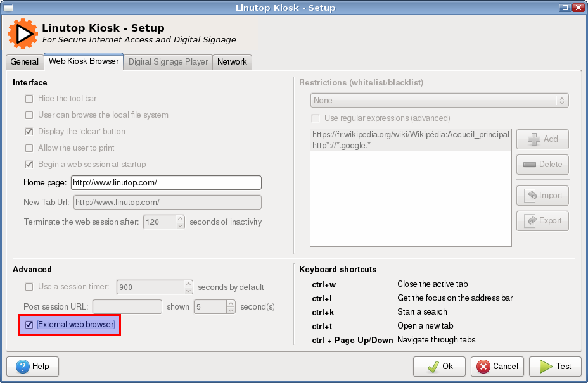This screenshot has width=588, height=383.
Task: Click the Export restrictions button
Action: tap(542, 221)
